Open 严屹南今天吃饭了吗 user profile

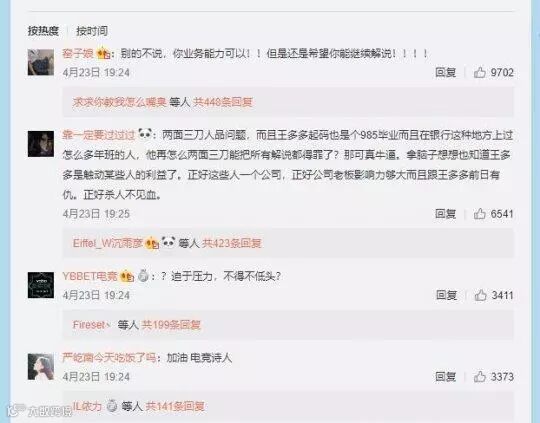click(109, 358)
